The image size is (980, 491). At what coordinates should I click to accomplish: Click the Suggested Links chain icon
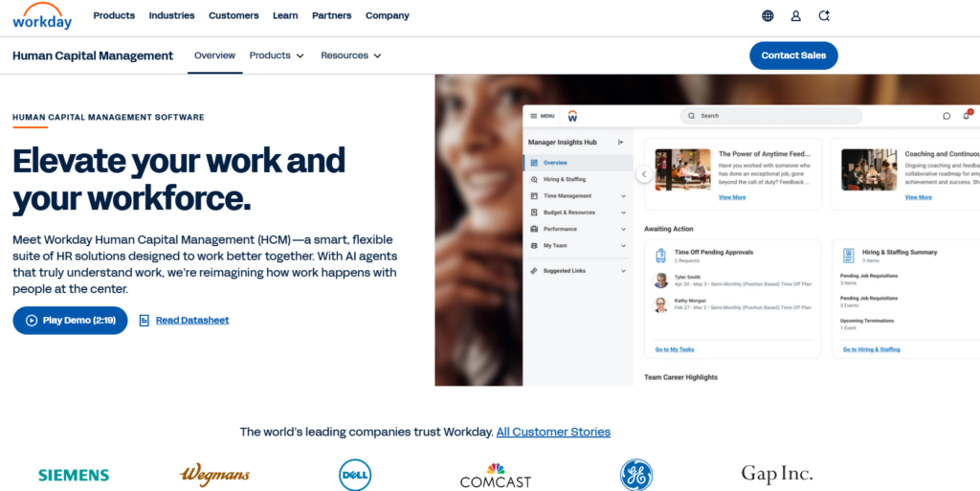[x=534, y=271]
